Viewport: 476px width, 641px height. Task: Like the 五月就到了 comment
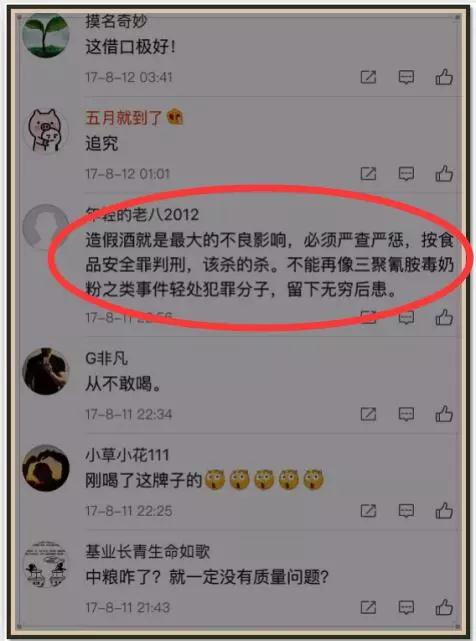pyautogui.click(x=444, y=173)
